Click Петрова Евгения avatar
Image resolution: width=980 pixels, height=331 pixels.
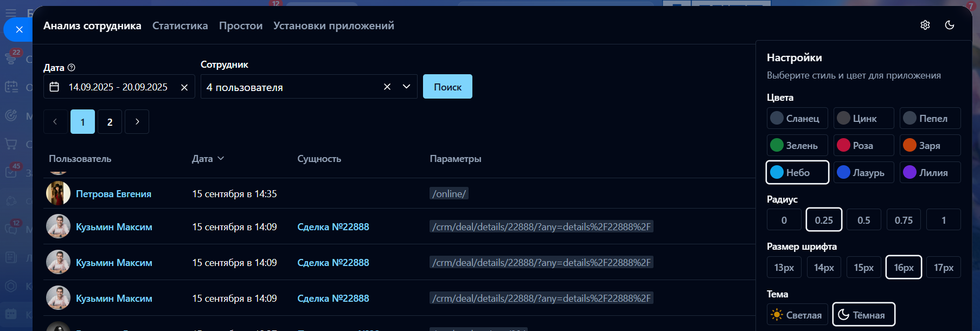(x=58, y=193)
